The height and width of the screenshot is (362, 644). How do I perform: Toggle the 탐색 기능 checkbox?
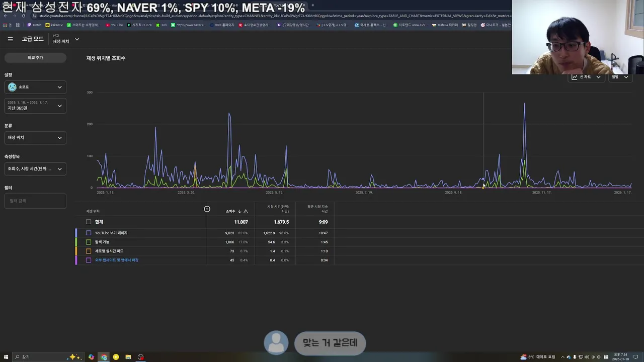(89, 242)
